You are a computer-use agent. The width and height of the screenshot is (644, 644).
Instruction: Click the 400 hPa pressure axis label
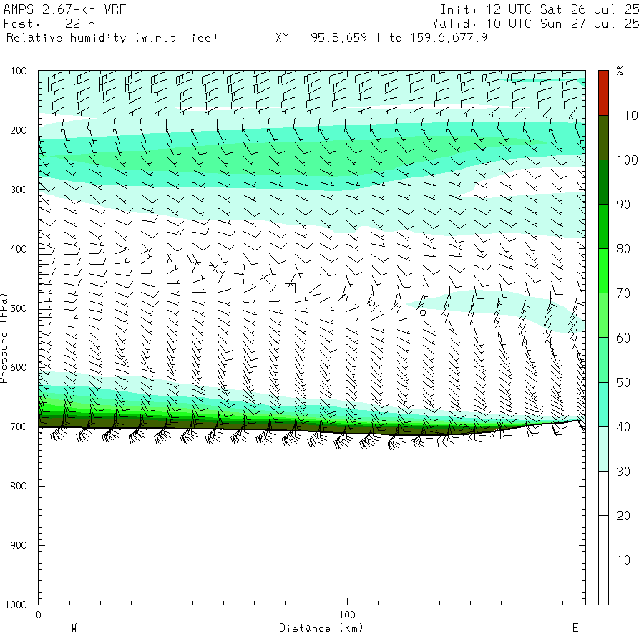pyautogui.click(x=19, y=249)
